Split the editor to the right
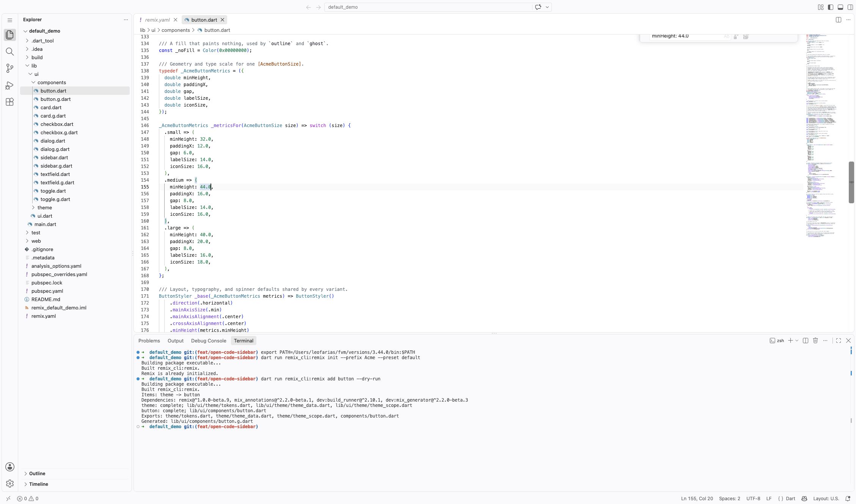This screenshot has height=504, width=856. (x=839, y=20)
